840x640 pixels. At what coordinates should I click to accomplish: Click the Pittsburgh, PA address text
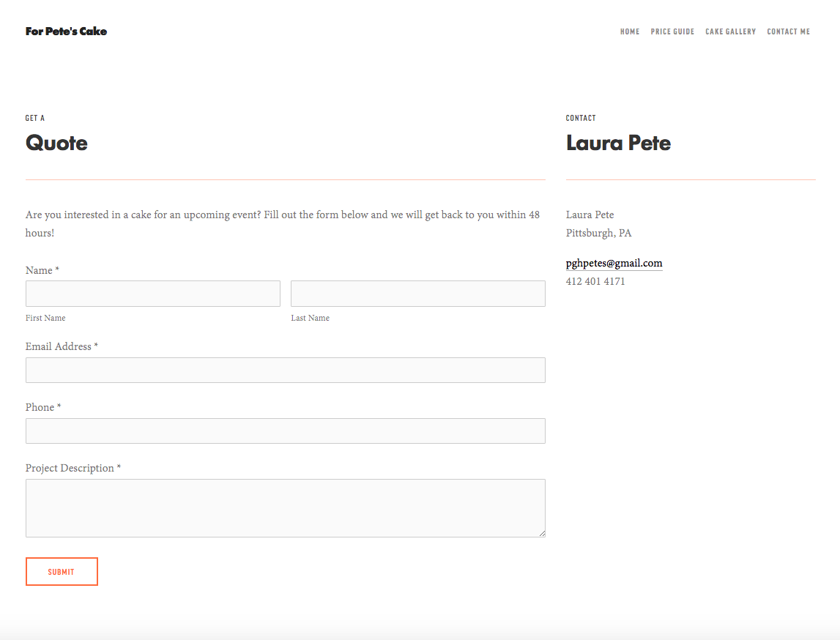(598, 233)
